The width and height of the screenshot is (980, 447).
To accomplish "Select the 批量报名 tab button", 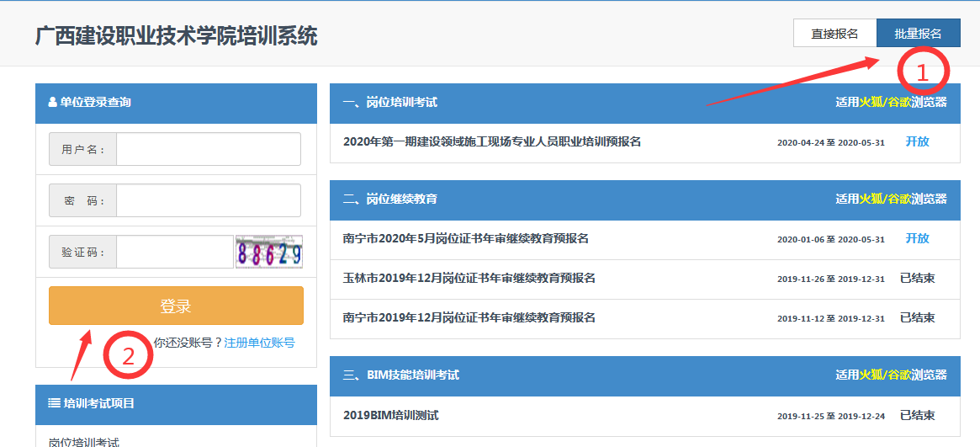I will click(x=918, y=34).
